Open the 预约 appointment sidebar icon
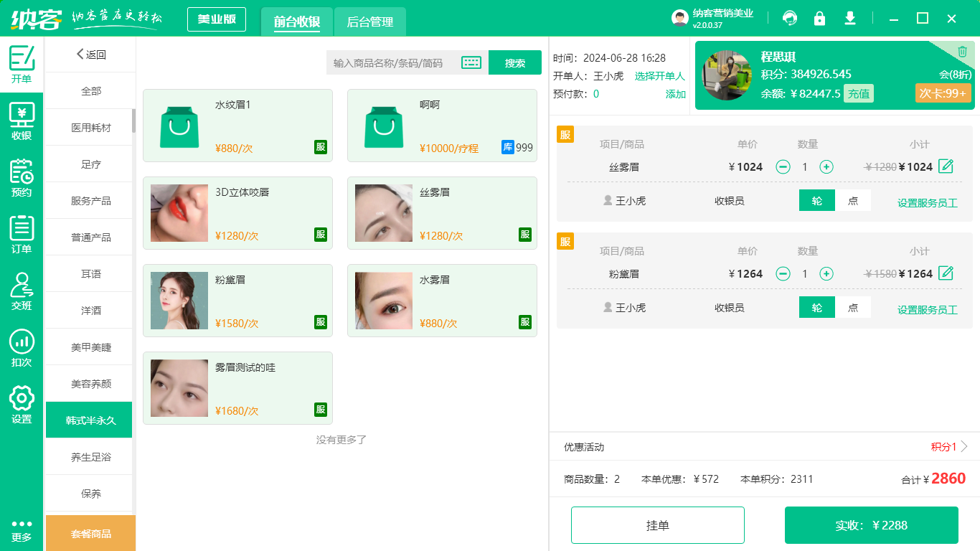This screenshot has height=551, width=980. (x=22, y=177)
